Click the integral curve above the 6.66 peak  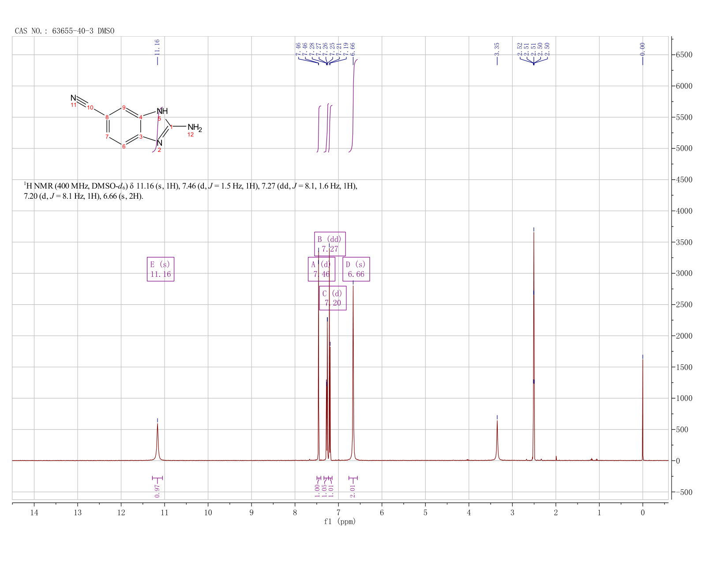point(353,105)
